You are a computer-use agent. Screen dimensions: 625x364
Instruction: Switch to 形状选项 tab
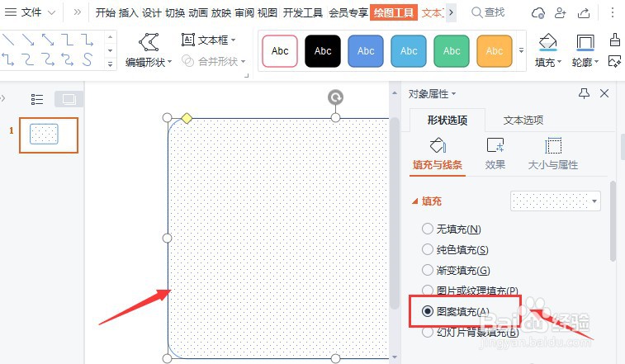click(447, 120)
